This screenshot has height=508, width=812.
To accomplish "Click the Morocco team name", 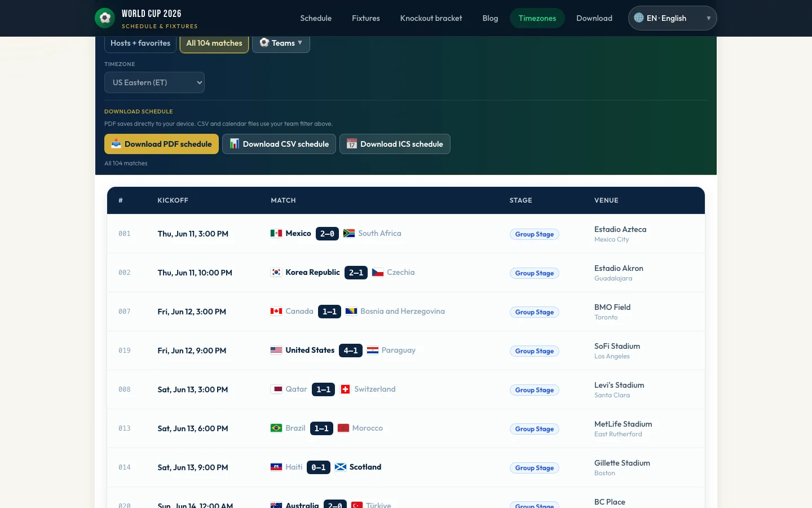I will pyautogui.click(x=368, y=428).
